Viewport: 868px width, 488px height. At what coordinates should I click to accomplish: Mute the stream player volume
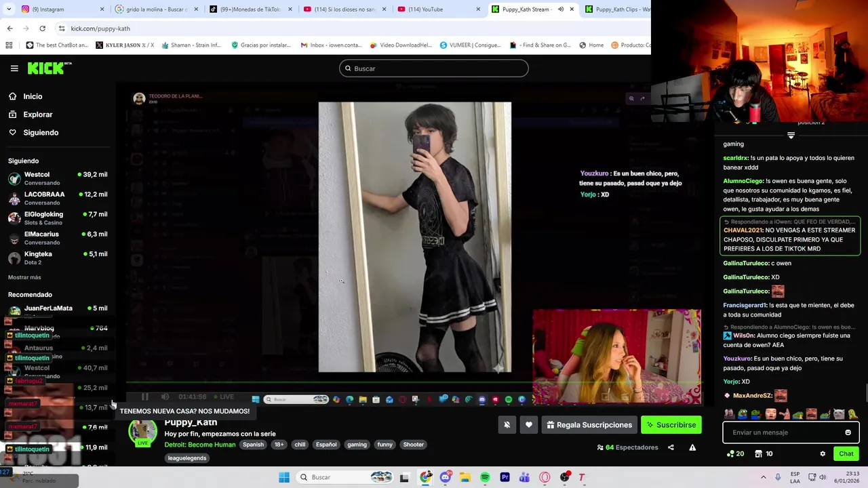165,397
